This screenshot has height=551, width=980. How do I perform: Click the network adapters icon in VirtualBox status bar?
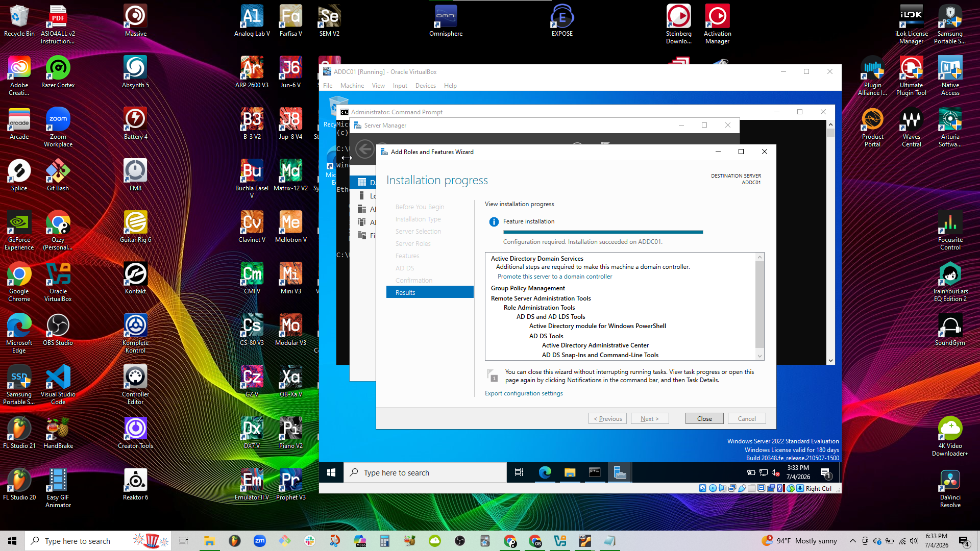coord(732,488)
